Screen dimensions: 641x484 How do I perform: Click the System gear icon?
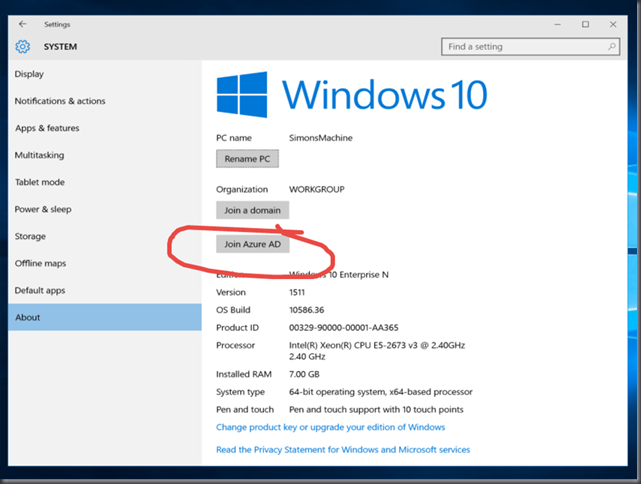click(22, 47)
